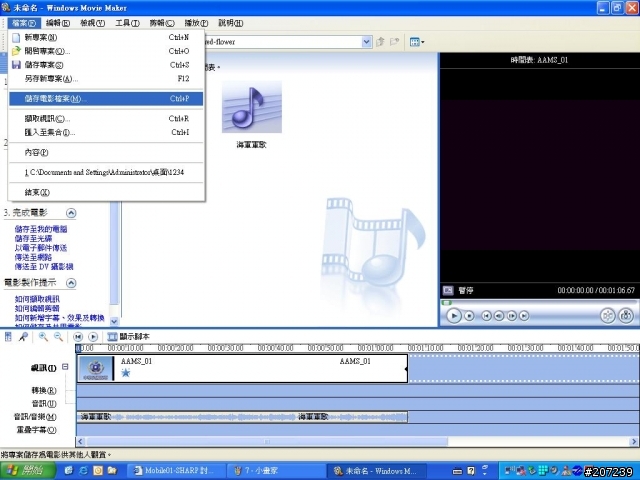Viewport: 640px width, 480px height.
Task: Collapse the 3. 完成電影 task section
Action: pyautogui.click(x=71, y=213)
